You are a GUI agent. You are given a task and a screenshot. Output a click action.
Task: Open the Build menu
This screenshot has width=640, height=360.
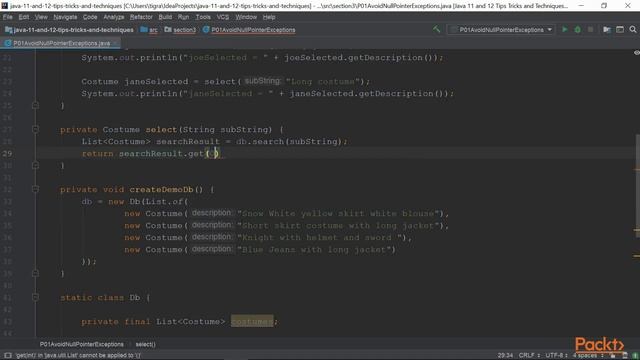165,17
